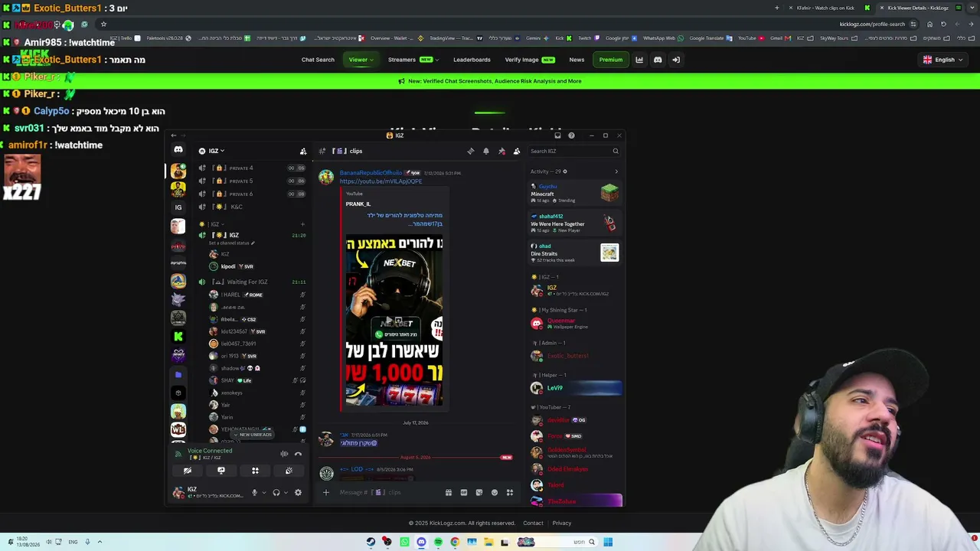Open Discord help question mark icon
This screenshot has width=980, height=551.
pos(571,135)
